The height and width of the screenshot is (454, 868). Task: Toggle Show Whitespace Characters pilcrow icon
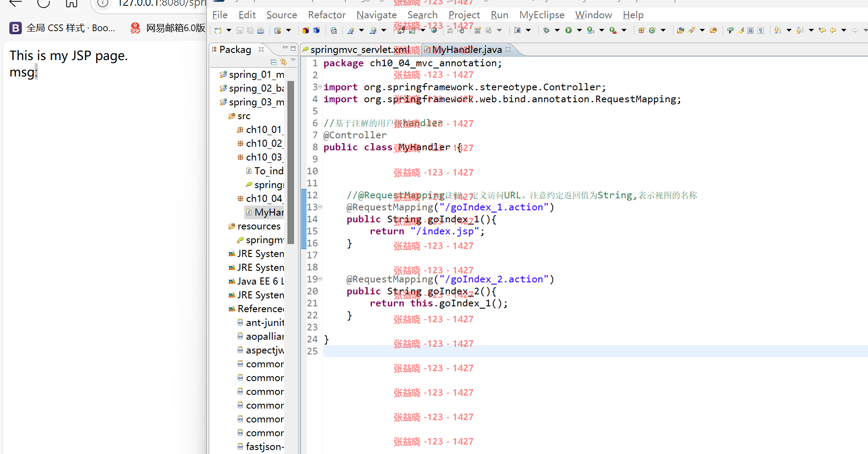[761, 30]
